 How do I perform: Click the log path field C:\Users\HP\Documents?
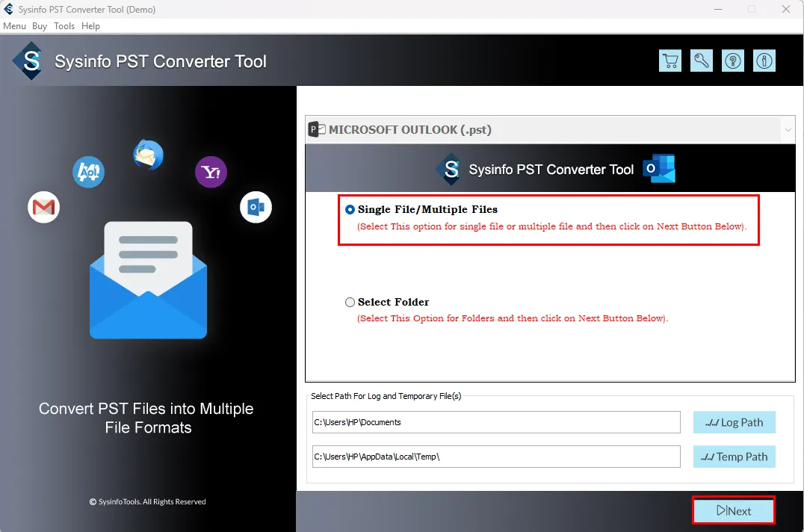pos(496,422)
